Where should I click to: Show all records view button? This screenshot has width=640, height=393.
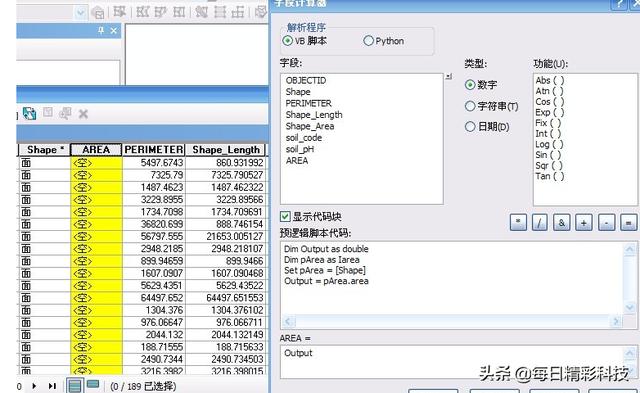75,386
